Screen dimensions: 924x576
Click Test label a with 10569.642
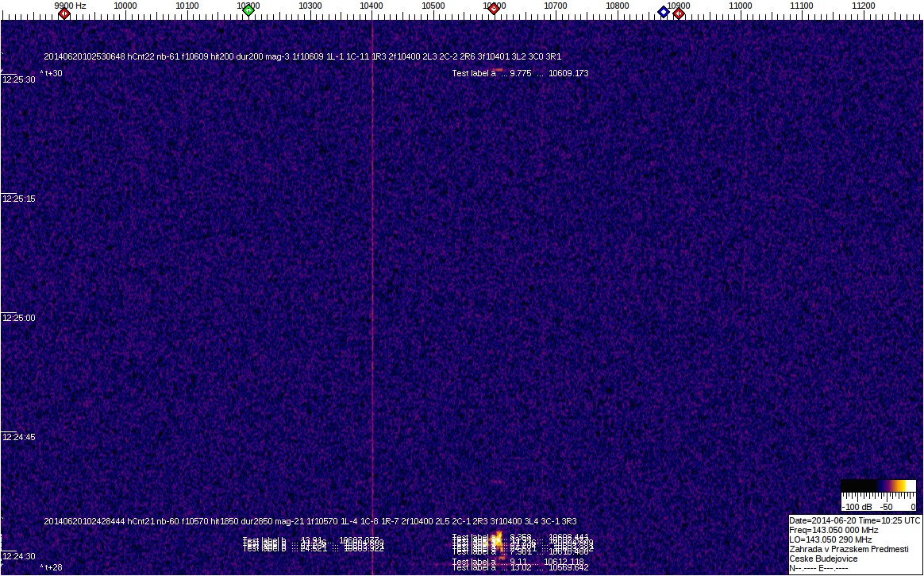[520, 567]
